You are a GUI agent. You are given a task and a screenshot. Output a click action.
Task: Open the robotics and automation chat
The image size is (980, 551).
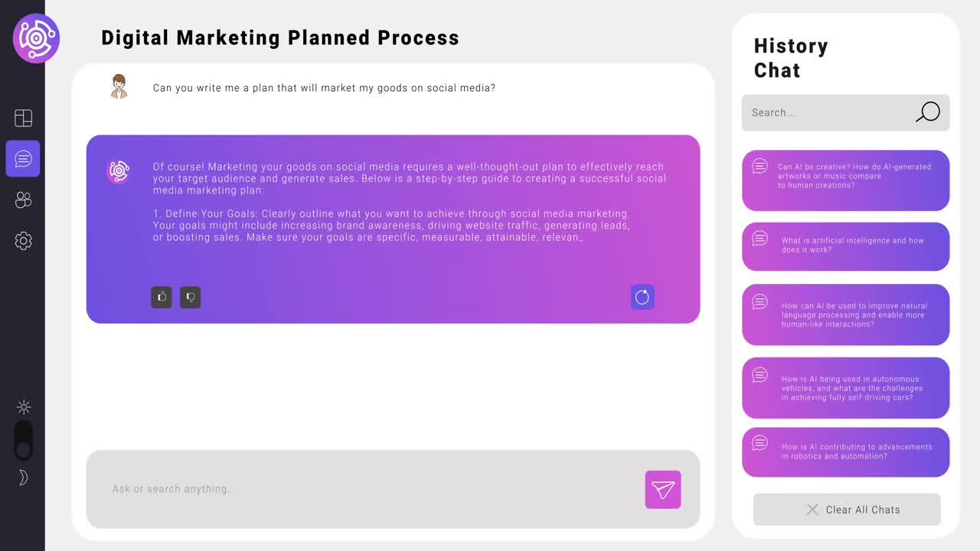click(x=845, y=452)
